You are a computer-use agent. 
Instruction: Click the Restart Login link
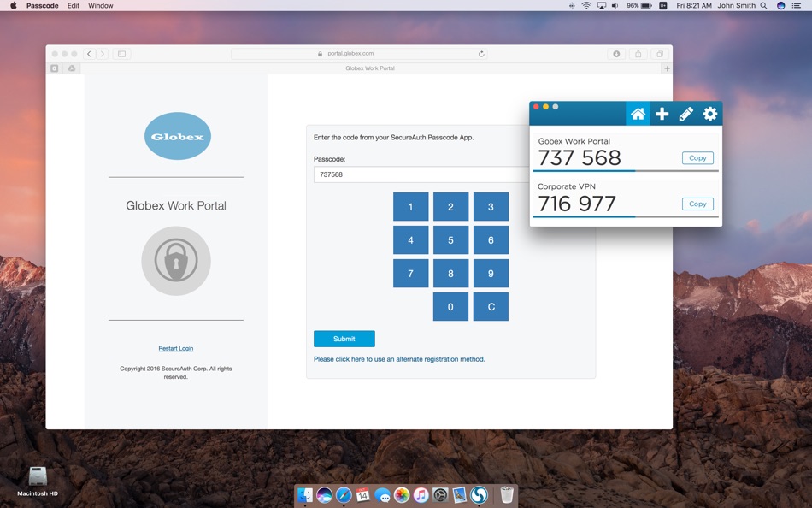point(175,348)
